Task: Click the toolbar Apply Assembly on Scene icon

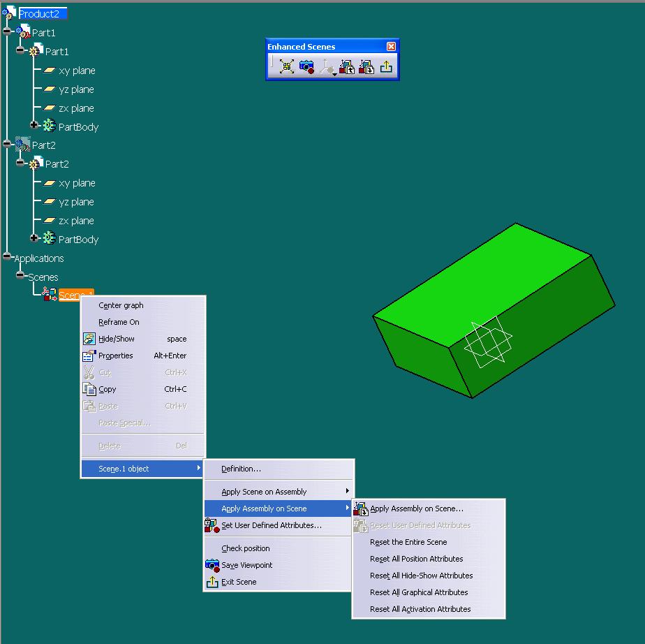Action: tap(366, 66)
